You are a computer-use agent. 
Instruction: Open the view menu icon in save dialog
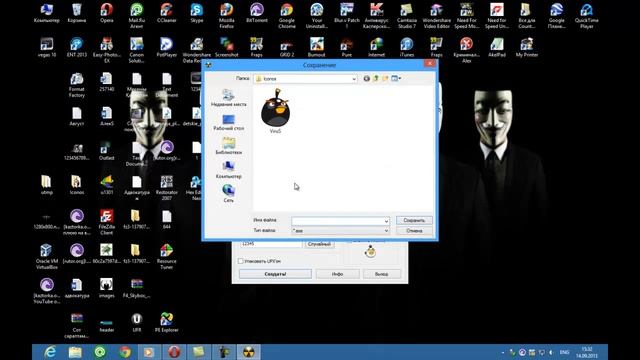pyautogui.click(x=396, y=78)
